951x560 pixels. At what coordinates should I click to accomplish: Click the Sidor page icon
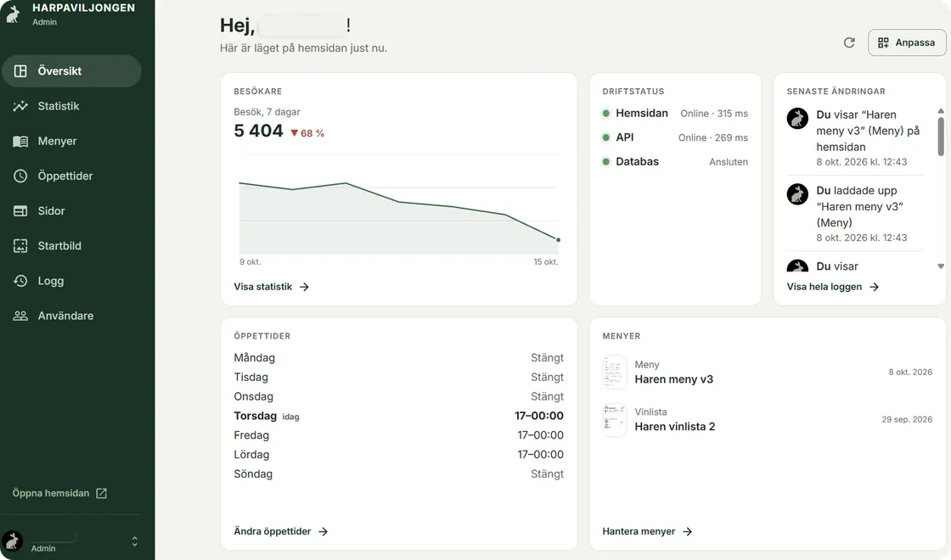point(20,211)
